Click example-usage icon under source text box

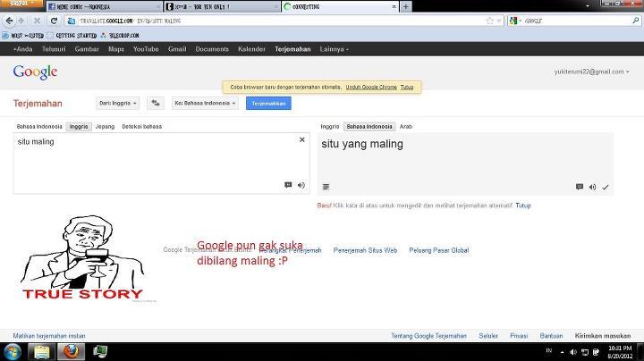[x=288, y=185]
